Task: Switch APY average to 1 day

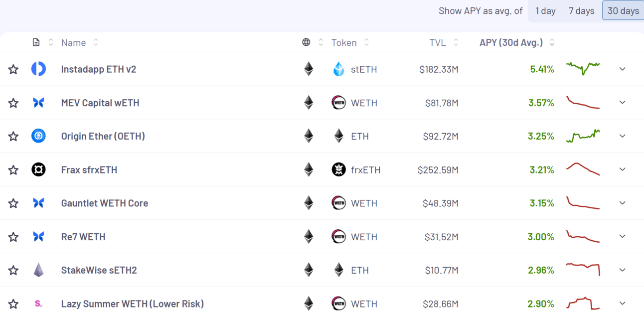Action: [545, 11]
